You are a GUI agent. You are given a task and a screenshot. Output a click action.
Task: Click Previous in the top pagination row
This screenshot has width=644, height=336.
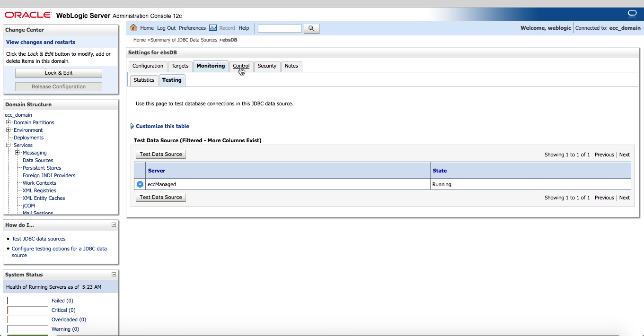604,155
